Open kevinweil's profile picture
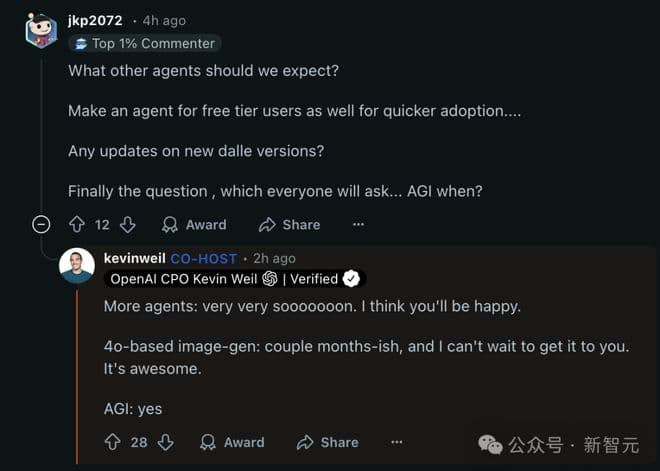Image resolution: width=660 pixels, height=471 pixels. pyautogui.click(x=76, y=266)
